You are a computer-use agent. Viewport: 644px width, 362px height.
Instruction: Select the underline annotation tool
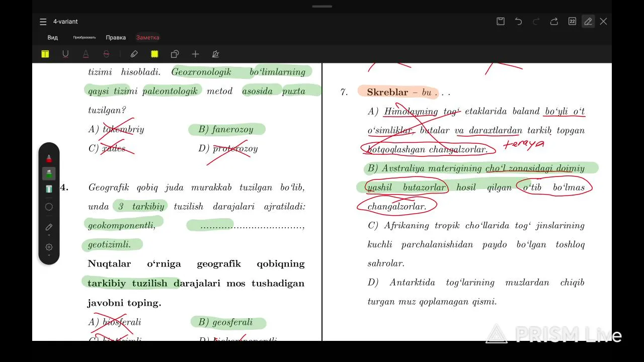pos(65,54)
